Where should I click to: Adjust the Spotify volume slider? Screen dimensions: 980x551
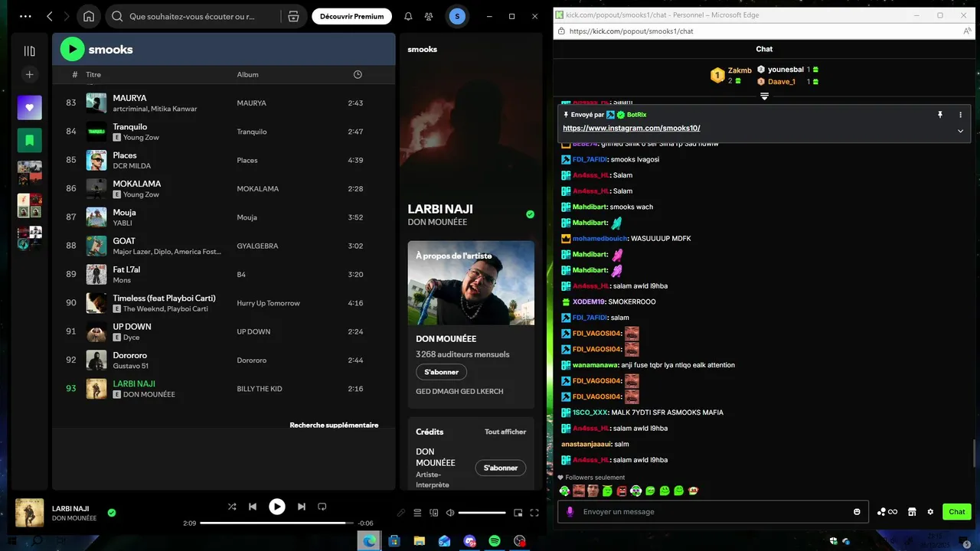(482, 513)
